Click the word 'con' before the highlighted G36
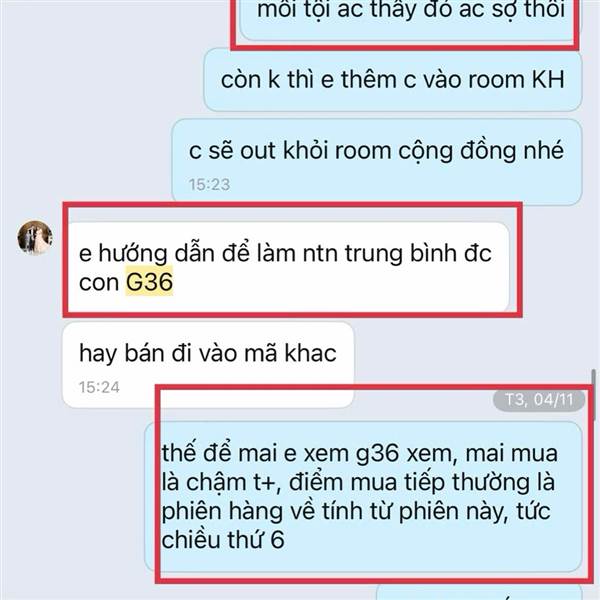The width and height of the screenshot is (600, 600). (99, 282)
